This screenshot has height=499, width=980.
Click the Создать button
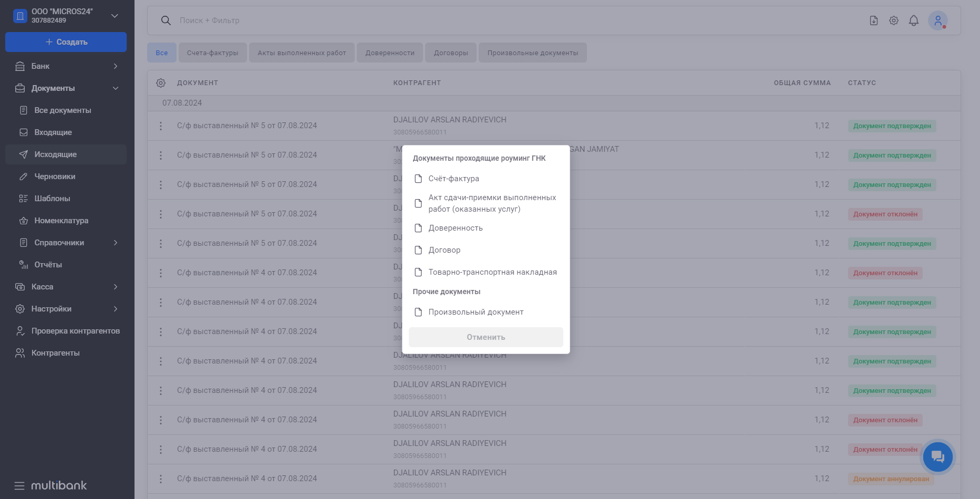click(x=66, y=42)
